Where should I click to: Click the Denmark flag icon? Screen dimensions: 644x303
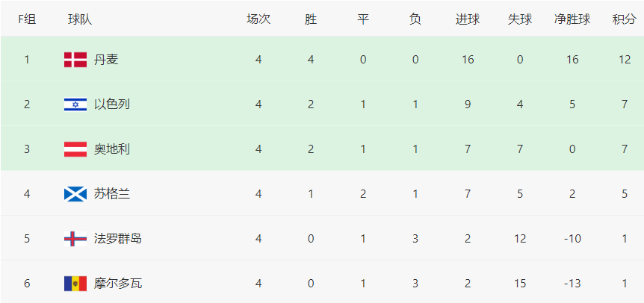pos(75,60)
